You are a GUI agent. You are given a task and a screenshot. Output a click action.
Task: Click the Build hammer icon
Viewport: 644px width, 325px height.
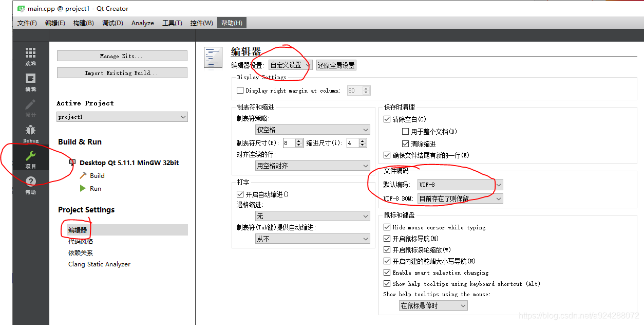click(83, 175)
